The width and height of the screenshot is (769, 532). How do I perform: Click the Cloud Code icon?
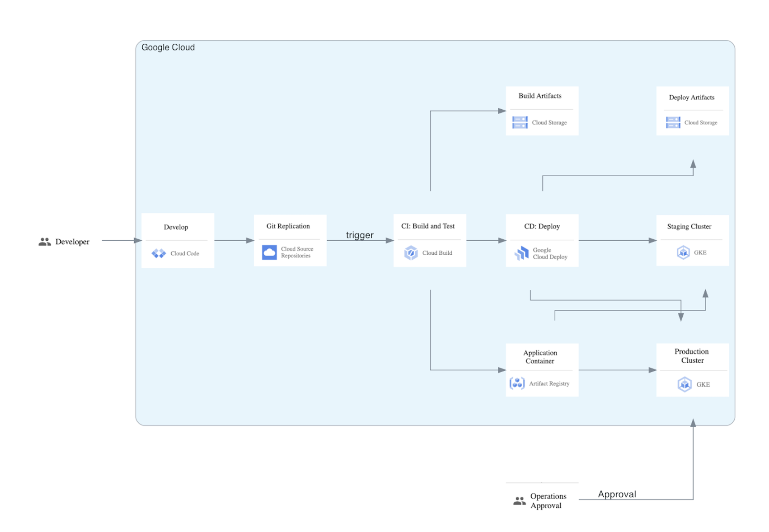[159, 253]
